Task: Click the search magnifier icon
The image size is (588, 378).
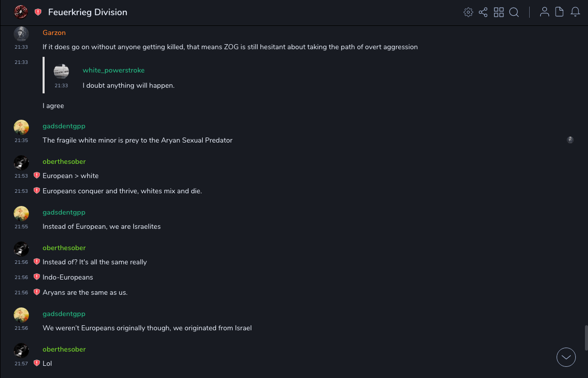Action: tap(514, 12)
